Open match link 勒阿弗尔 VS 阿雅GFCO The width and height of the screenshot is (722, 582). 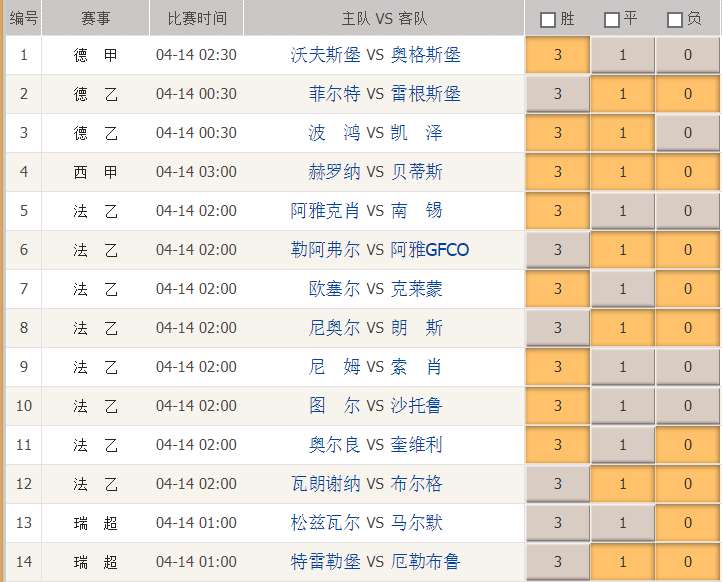(x=380, y=250)
